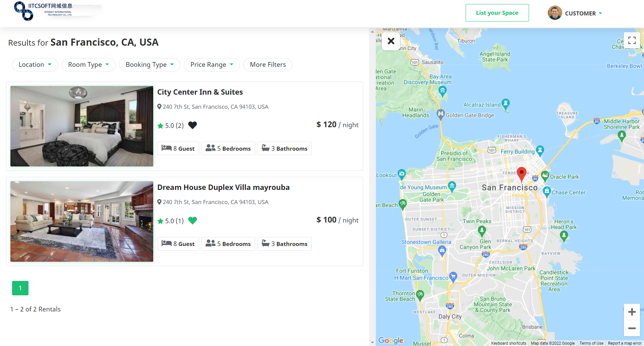Toggle fullscreen map view
This screenshot has width=644, height=346.
click(632, 41)
